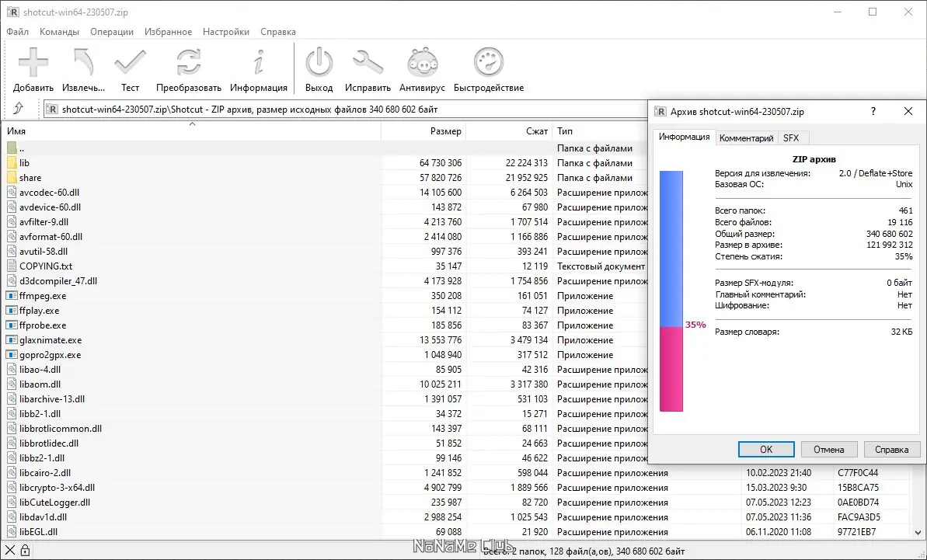927x560 pixels.
Task: Select libCuteLogger.dll in the list
Action: (54, 503)
